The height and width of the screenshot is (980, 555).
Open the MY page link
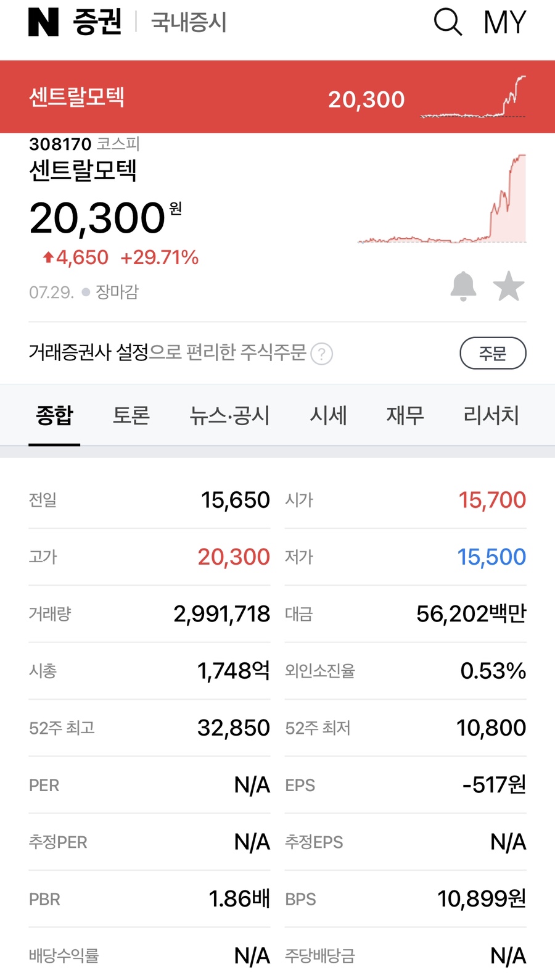click(504, 22)
